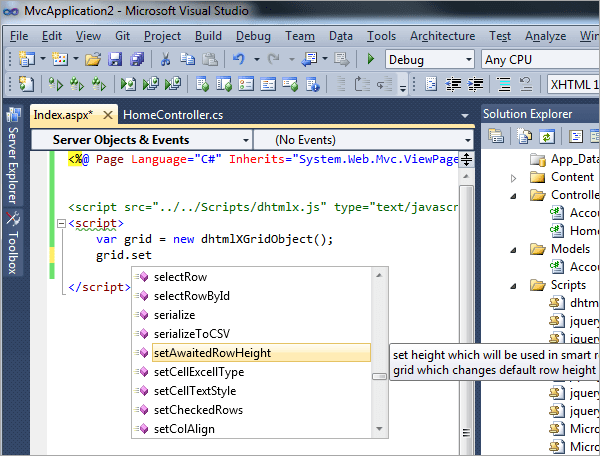Open the Toolbox side panel
Viewport: 600px width, 456px height.
tap(12, 243)
